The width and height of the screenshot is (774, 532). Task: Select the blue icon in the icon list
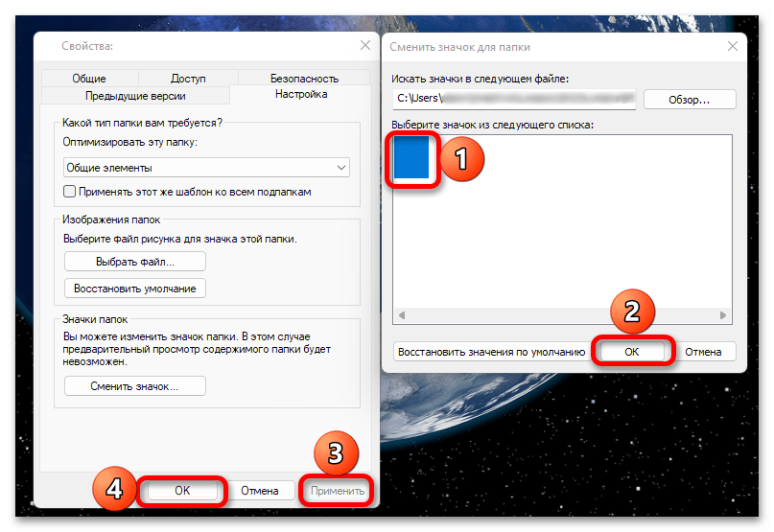411,157
